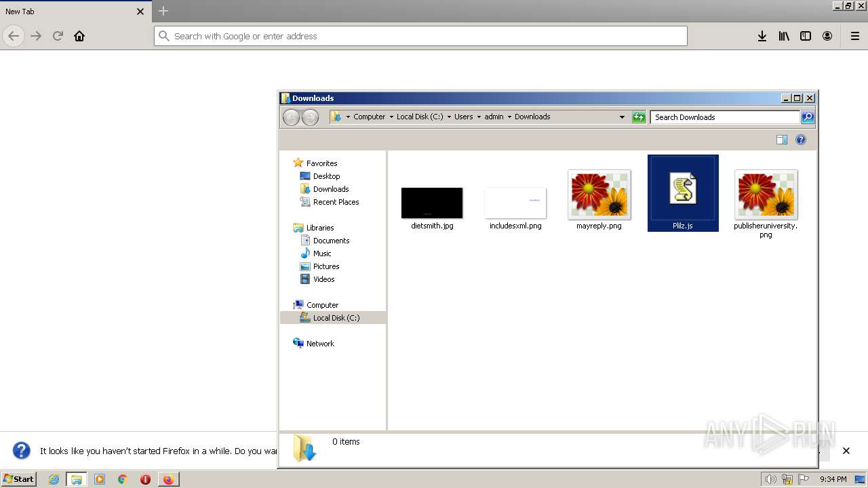Expand the Computer breadcrumb arrow
The height and width of the screenshot is (488, 868).
coord(391,117)
